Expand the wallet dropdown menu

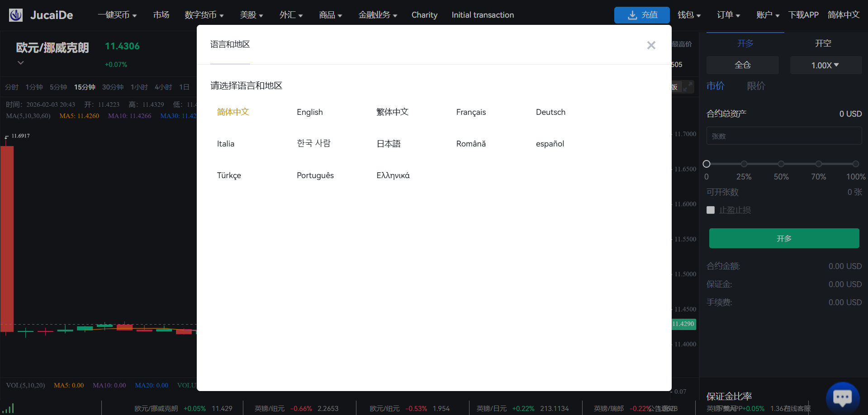pos(688,15)
